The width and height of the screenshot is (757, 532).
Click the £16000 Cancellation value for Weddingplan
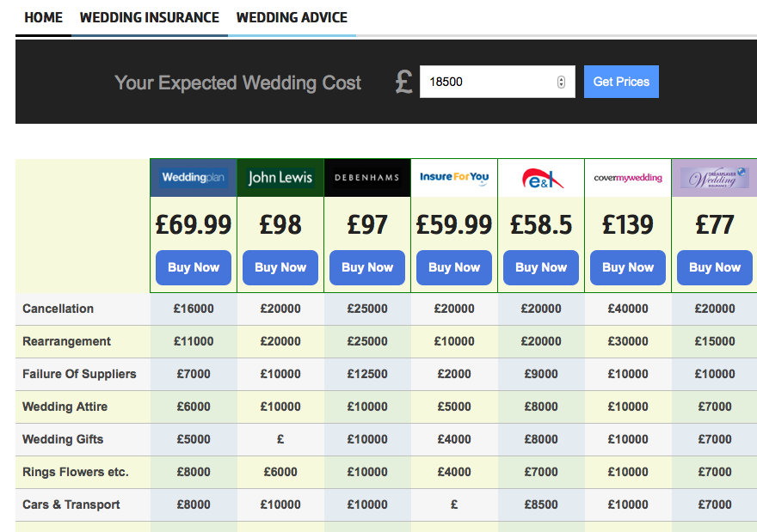pos(193,309)
